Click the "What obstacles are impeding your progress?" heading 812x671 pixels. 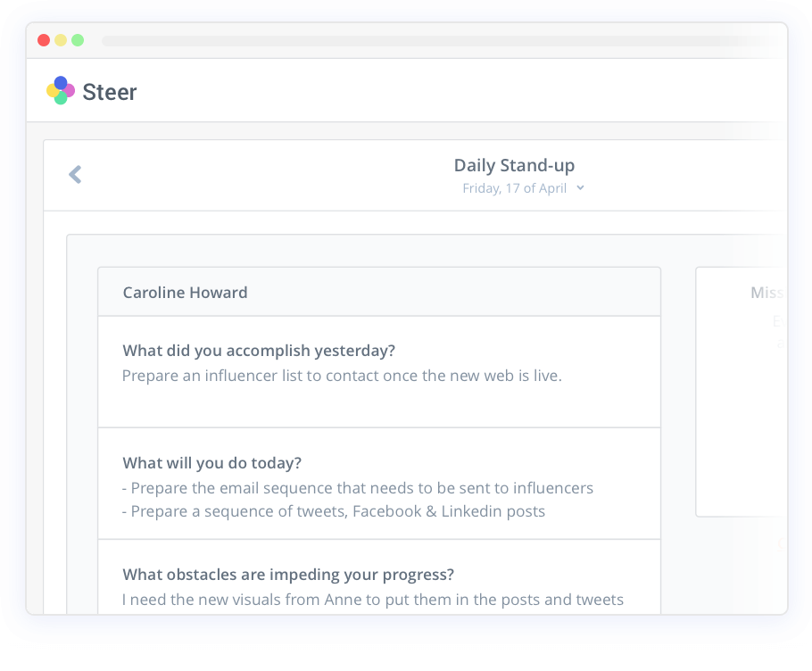[x=288, y=575]
